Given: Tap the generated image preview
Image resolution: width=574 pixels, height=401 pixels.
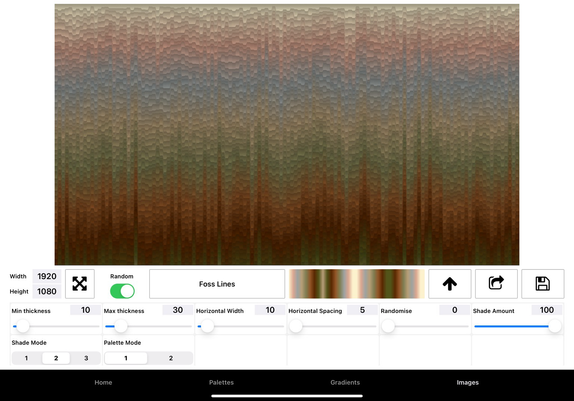Looking at the screenshot, I should (287, 134).
